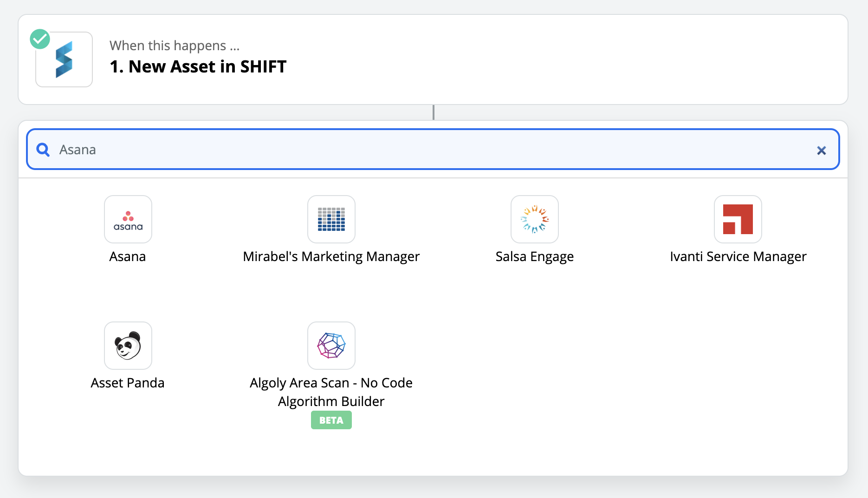
Task: Click the Asana app icon
Action: 128,219
